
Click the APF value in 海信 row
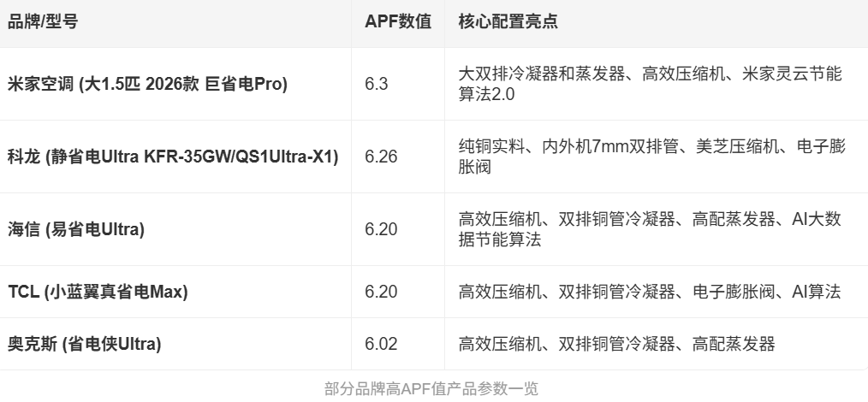(x=380, y=229)
